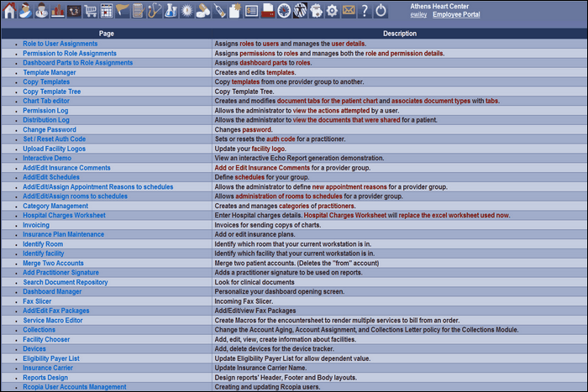Open Merge Two Accounts page

click(x=53, y=264)
